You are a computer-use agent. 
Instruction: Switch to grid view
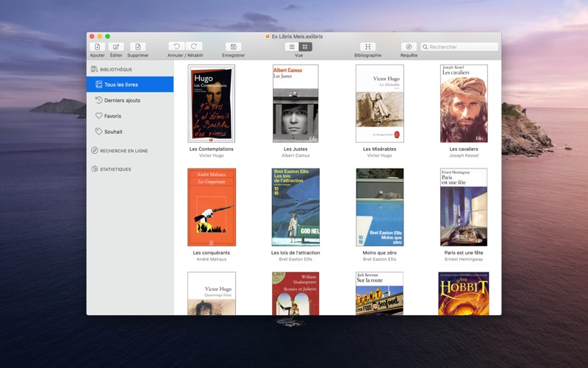click(305, 46)
